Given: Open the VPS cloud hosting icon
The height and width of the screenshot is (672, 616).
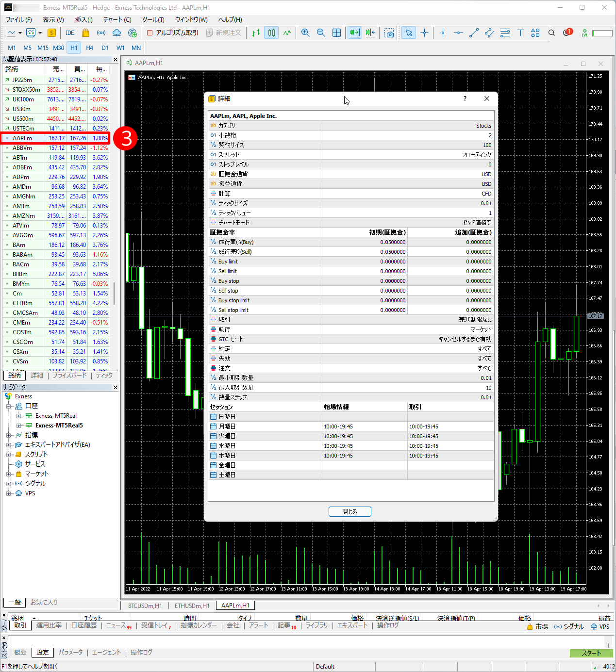Looking at the screenshot, I should point(117,33).
